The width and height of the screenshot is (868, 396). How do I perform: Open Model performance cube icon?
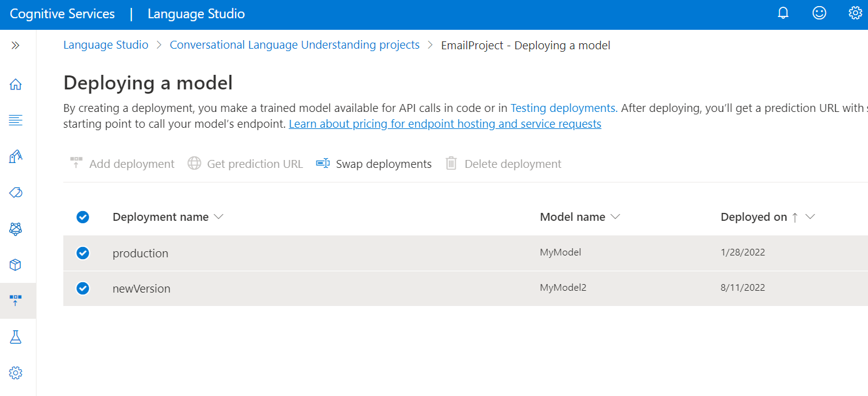[x=16, y=265]
